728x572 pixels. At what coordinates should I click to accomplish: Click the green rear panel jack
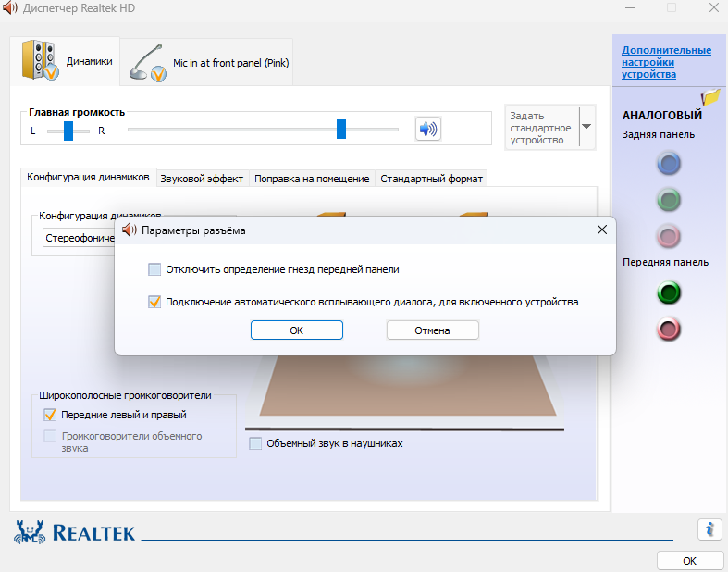pos(669,200)
